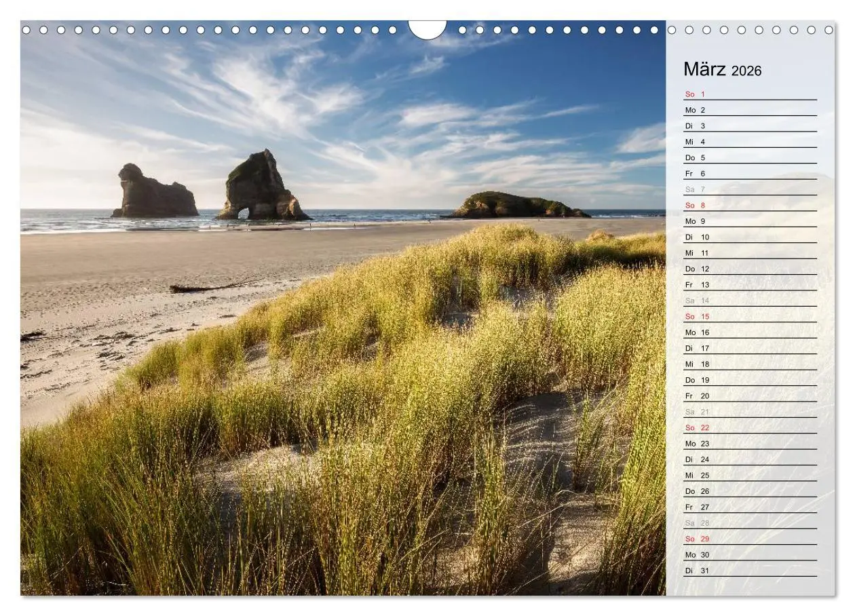Select the date row "So 1"

(x=750, y=94)
